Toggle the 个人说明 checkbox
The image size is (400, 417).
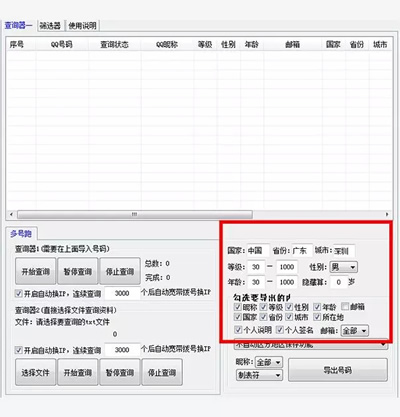pos(238,330)
